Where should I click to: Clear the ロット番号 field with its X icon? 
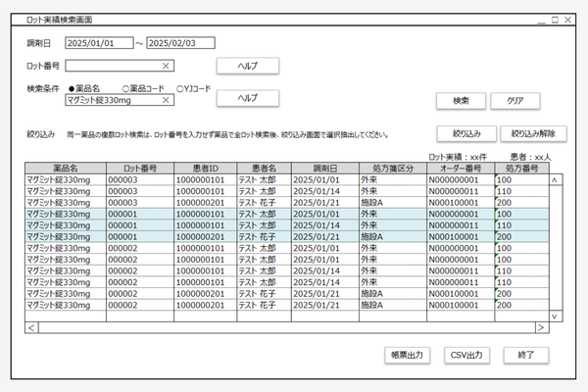166,66
